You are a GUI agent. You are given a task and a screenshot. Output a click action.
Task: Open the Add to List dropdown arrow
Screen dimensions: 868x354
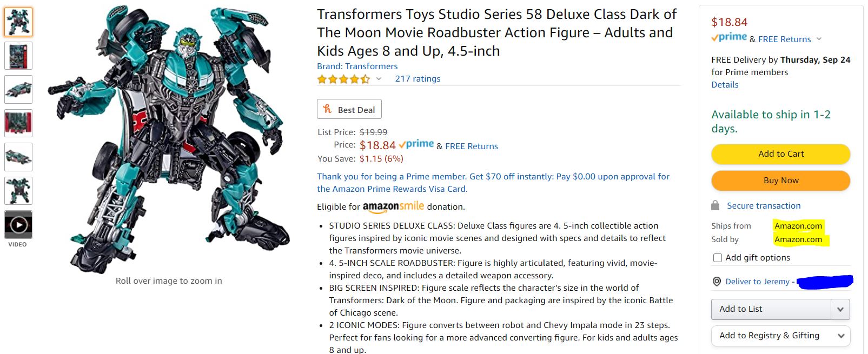[x=840, y=310]
